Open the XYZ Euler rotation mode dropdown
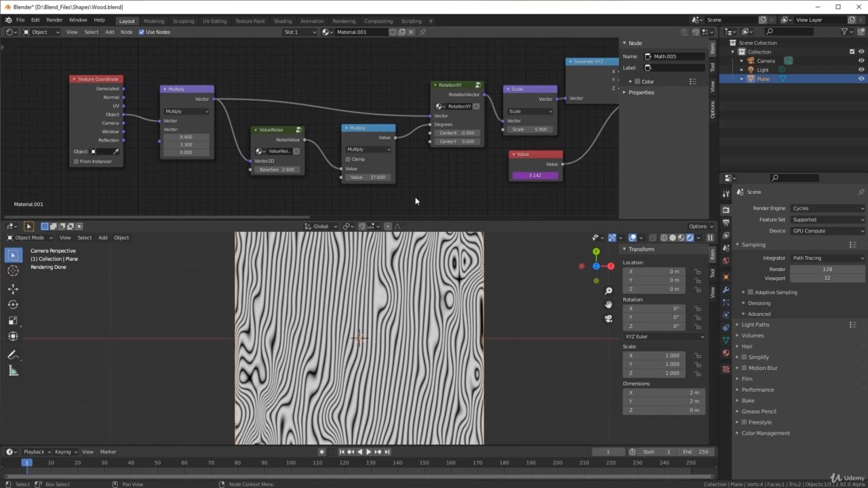 point(664,337)
